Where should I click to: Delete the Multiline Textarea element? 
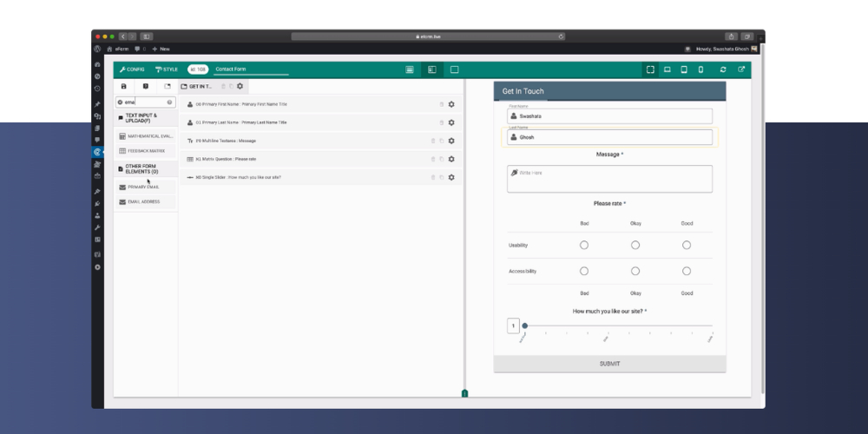pyautogui.click(x=433, y=141)
